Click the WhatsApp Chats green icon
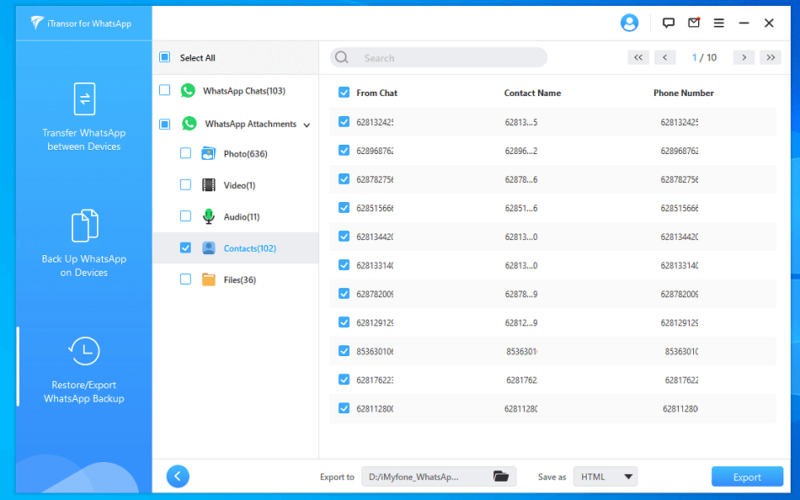Image resolution: width=800 pixels, height=500 pixels. pyautogui.click(x=188, y=91)
